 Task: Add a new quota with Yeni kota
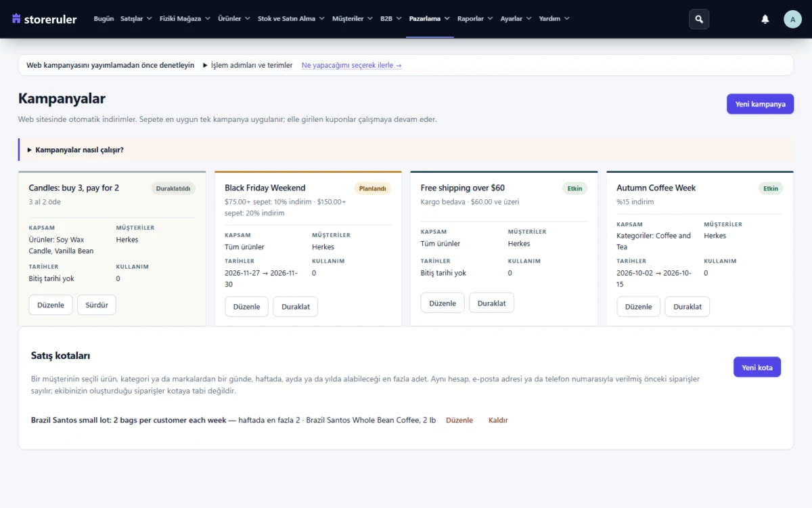pyautogui.click(x=757, y=367)
